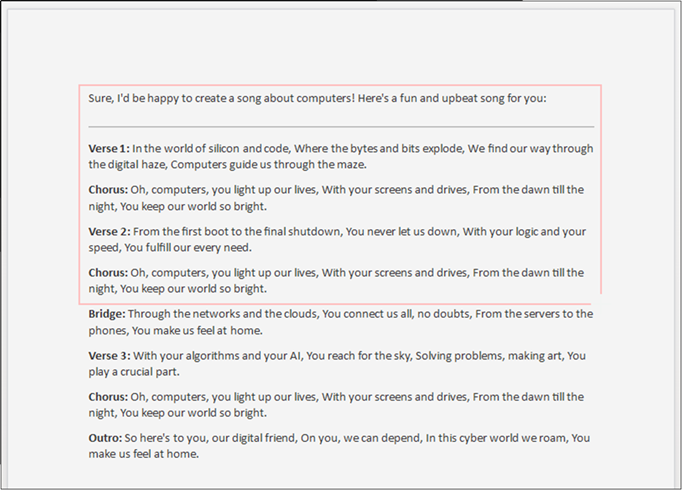
Task: Click the bold "Bridge:" label
Action: [x=107, y=314]
